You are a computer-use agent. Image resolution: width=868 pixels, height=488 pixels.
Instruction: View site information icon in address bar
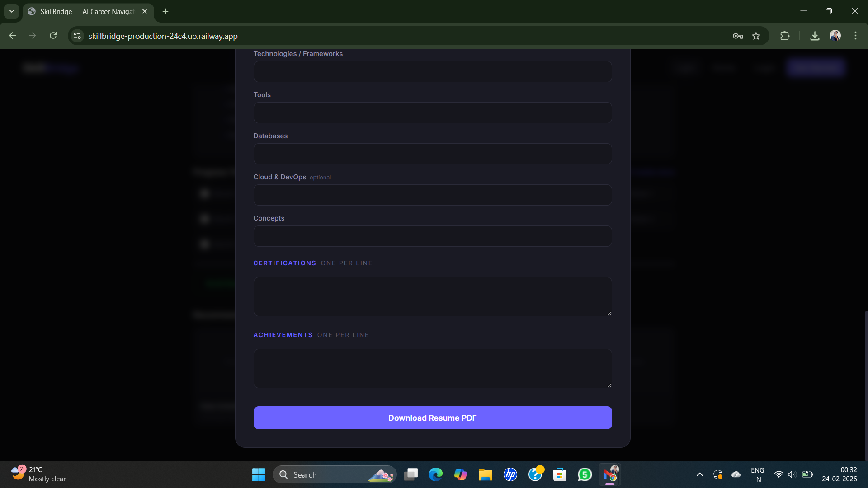[x=77, y=36]
